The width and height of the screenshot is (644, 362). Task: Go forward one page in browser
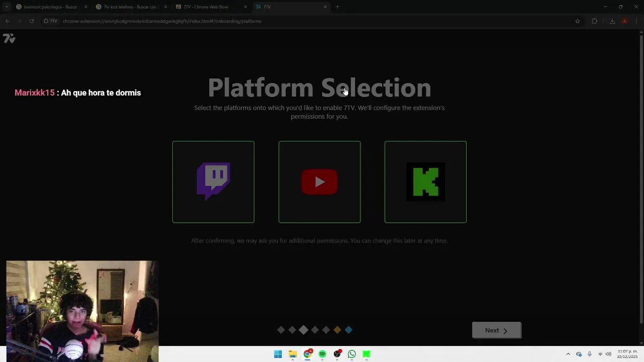19,21
